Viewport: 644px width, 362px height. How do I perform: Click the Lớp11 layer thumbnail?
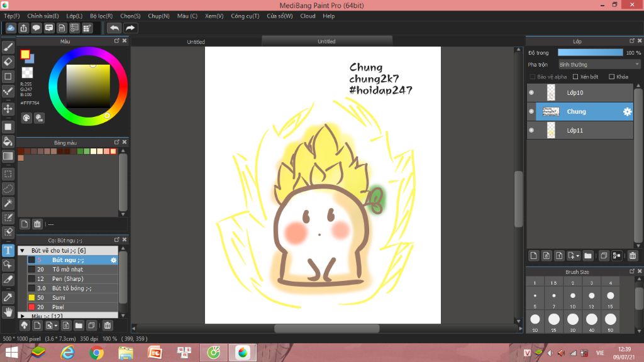551,131
